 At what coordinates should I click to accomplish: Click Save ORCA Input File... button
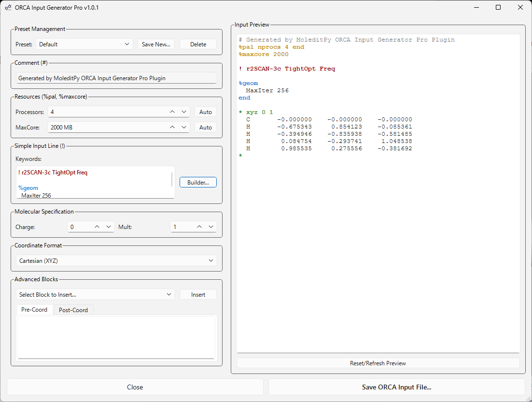[397, 387]
